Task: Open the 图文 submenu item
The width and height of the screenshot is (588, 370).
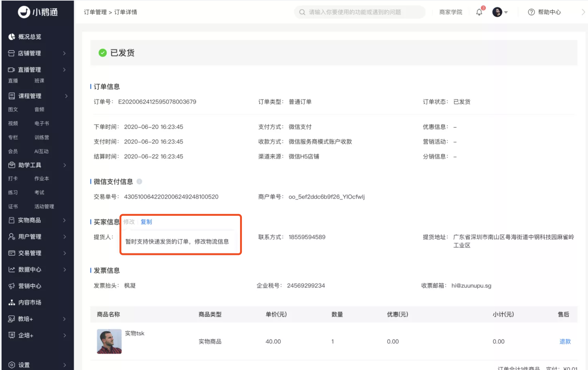Action: pyautogui.click(x=13, y=109)
